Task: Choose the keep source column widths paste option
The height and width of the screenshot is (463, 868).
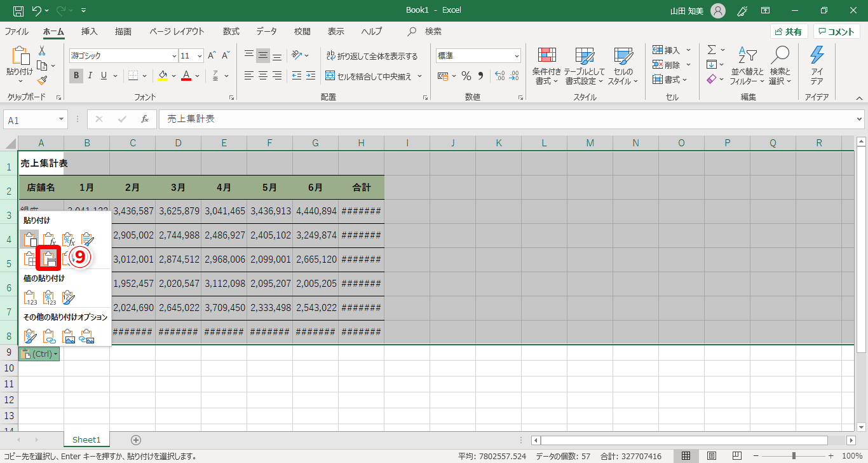Action: point(49,258)
